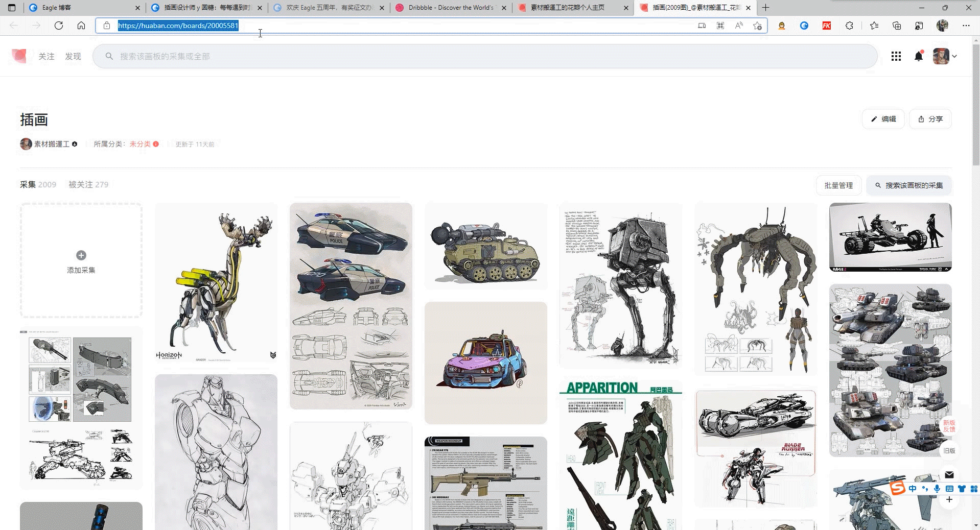View site information lock icon
This screenshot has width=980, height=530.
tap(107, 26)
